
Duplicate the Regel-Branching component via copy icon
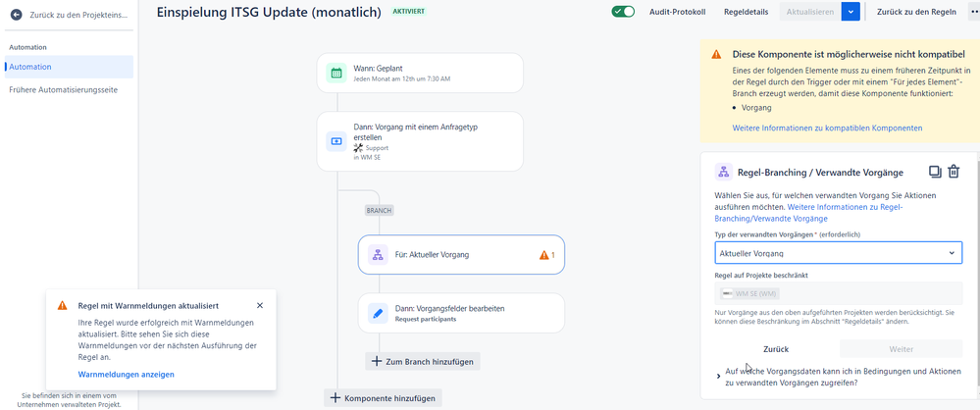(x=934, y=172)
